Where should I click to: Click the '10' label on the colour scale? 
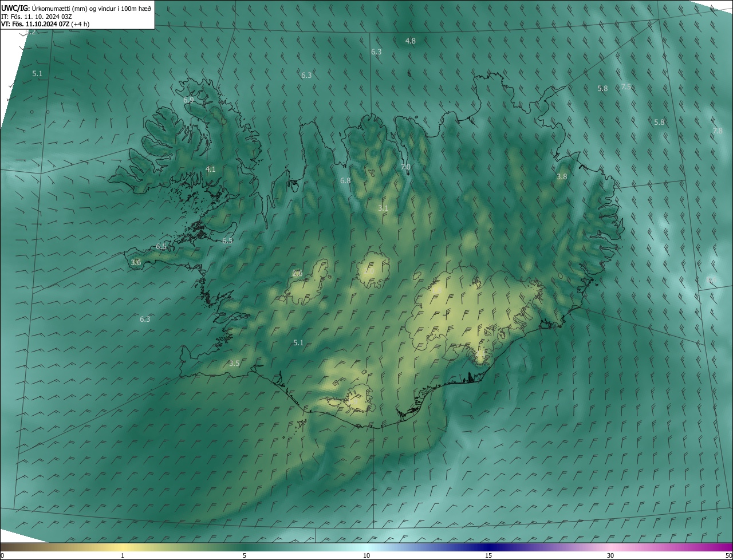(x=366, y=555)
